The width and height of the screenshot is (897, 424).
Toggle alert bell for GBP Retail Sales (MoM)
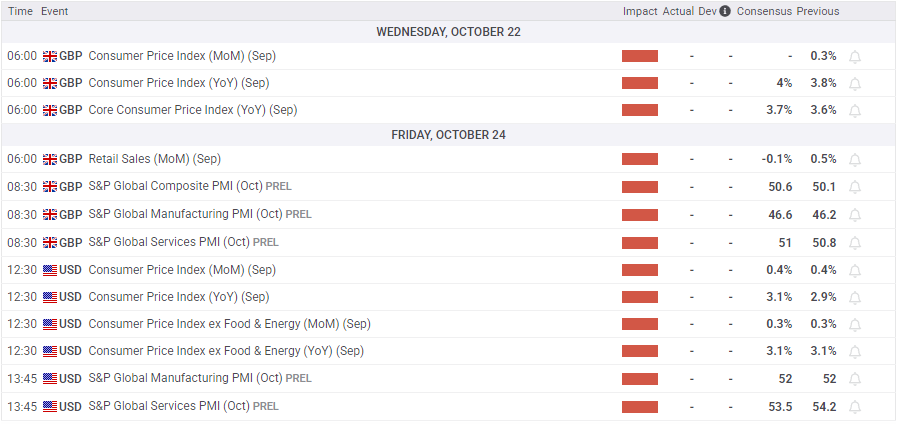855,159
